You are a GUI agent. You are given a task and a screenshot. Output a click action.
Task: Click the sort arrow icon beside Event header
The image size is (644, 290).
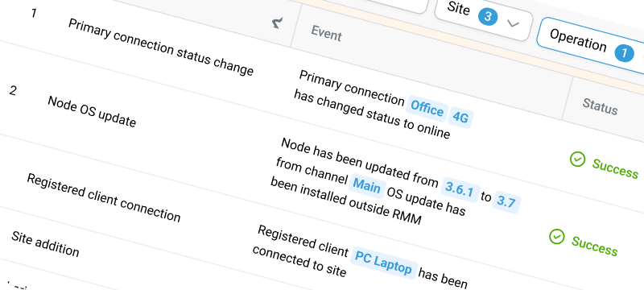click(278, 23)
